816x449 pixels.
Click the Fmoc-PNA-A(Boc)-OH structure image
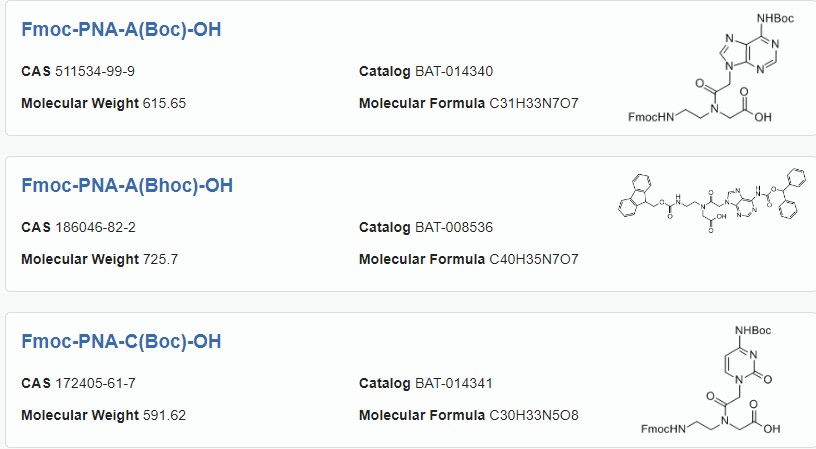pos(711,68)
